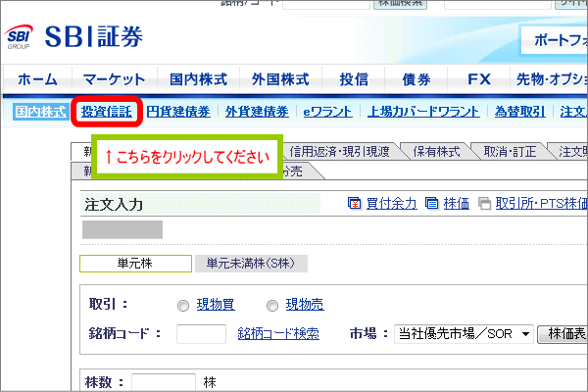Click the SBI証券 logo

tap(73, 37)
